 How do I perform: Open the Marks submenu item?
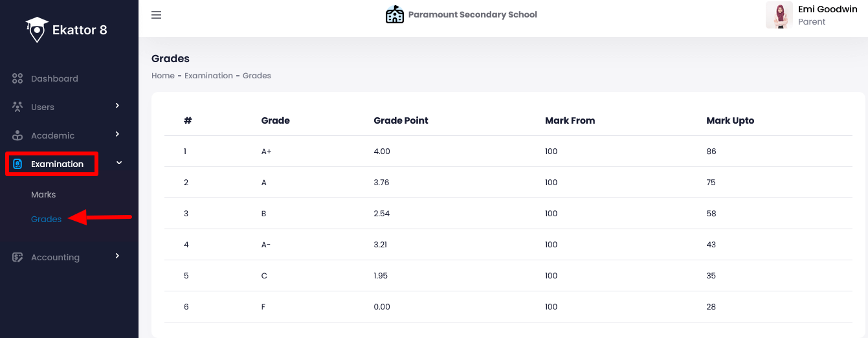point(43,194)
